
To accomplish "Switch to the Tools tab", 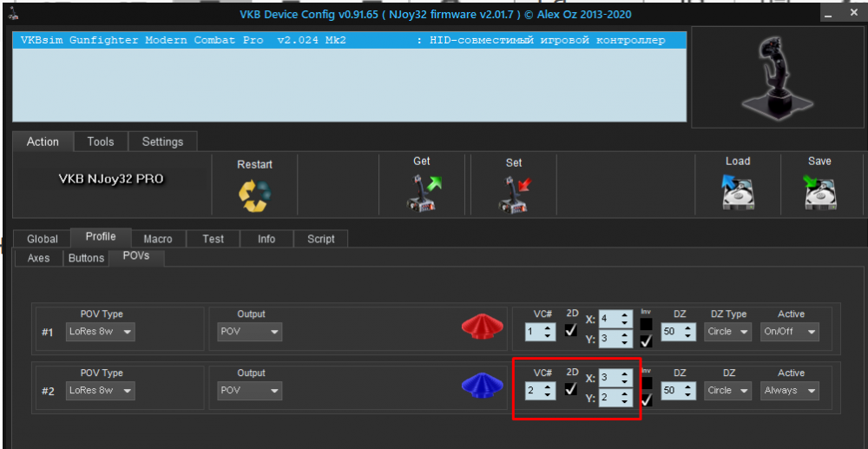I will 101,142.
